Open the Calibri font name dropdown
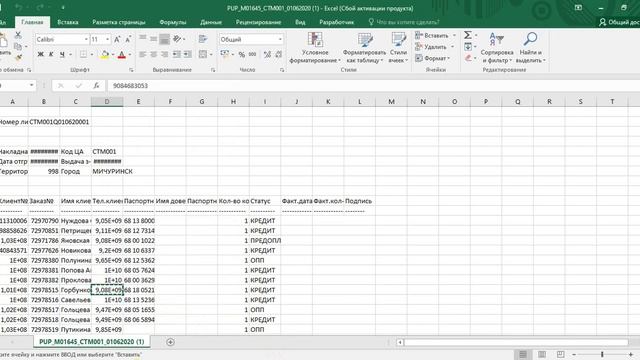Screen dimensions: 640x360 (86, 39)
